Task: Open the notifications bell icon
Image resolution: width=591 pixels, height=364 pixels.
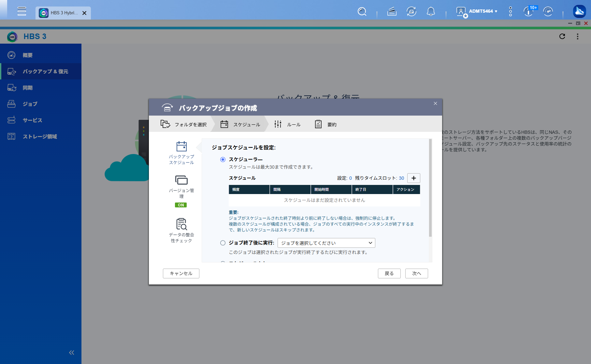Action: [x=431, y=11]
